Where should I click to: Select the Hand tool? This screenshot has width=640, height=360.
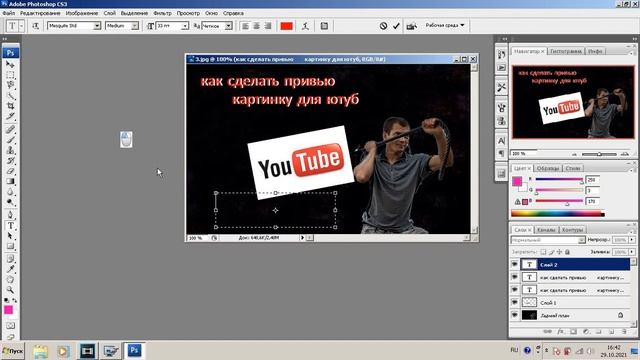tap(10, 280)
